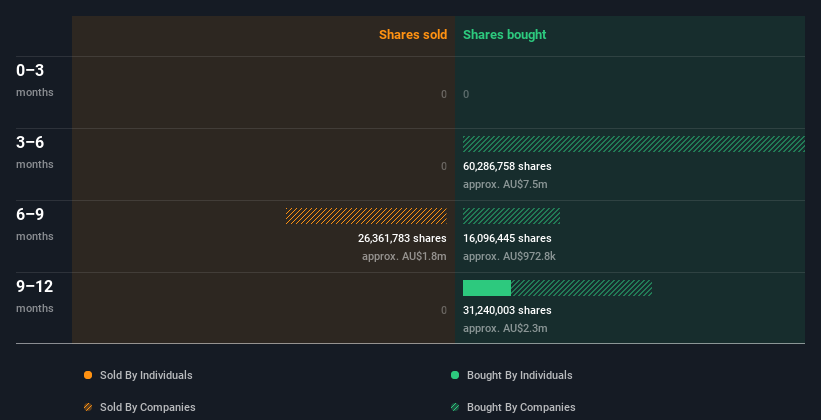Click the 3–6 months hatched green bought bar
Screen dimensions: 821x420
click(634, 144)
